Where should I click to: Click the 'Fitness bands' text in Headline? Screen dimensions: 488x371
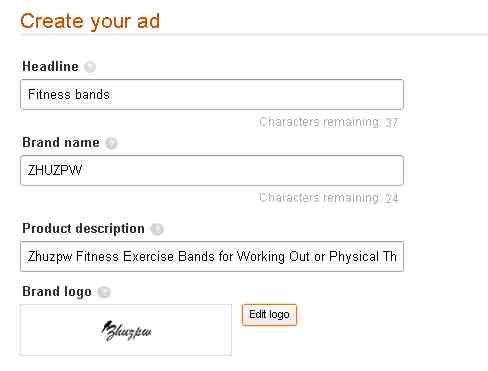pos(69,94)
